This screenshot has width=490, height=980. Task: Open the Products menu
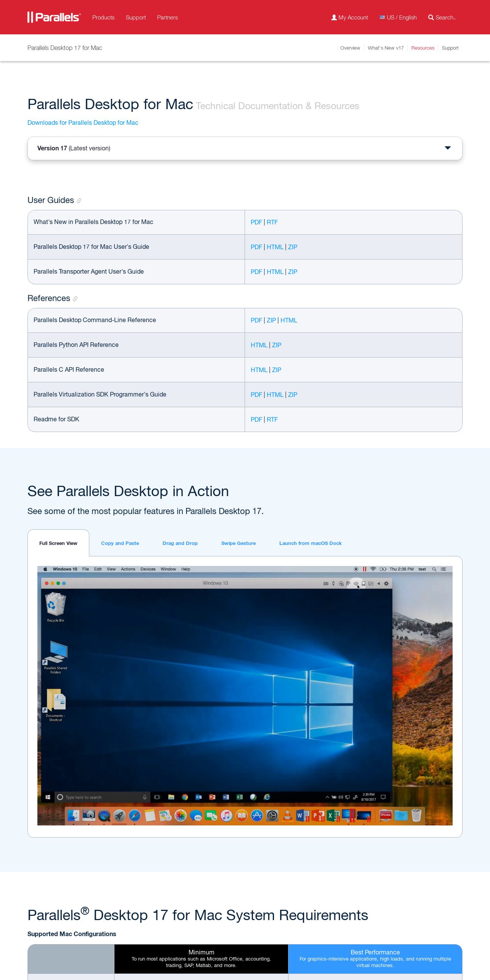[103, 18]
